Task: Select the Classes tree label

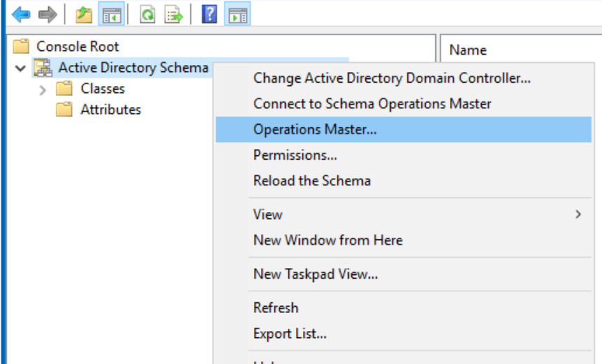Action: pos(103,89)
